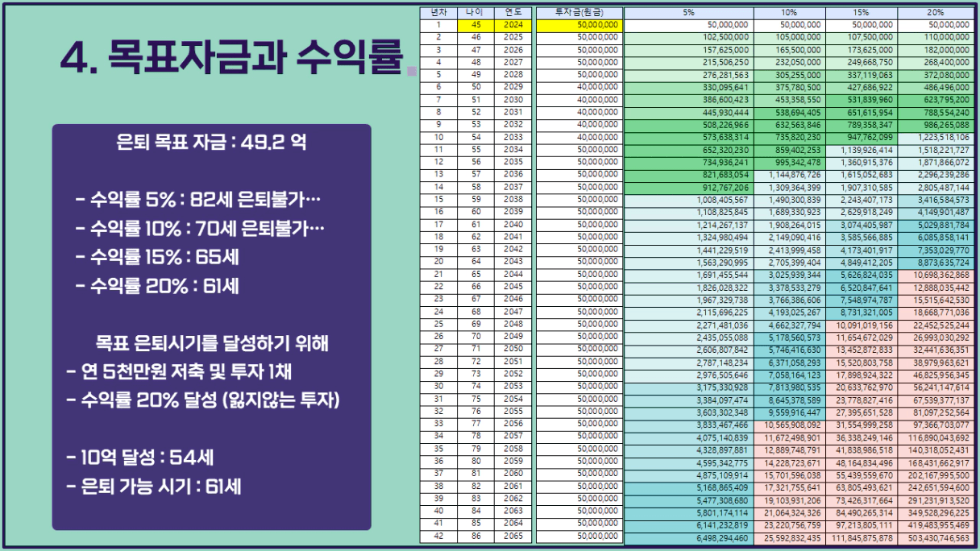Select the '년차' column header
The width and height of the screenshot is (980, 551).
[439, 13]
